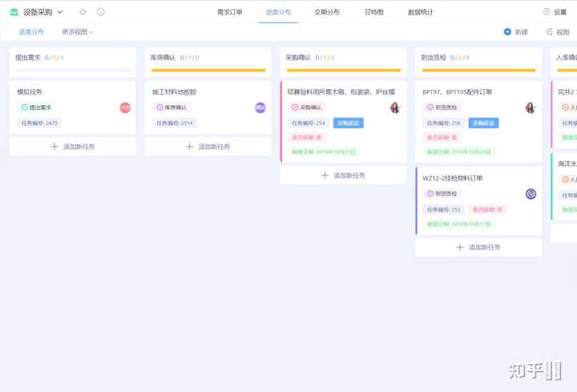Click blue tag beside 任务编号: 256
The image size is (577, 392).
point(483,123)
